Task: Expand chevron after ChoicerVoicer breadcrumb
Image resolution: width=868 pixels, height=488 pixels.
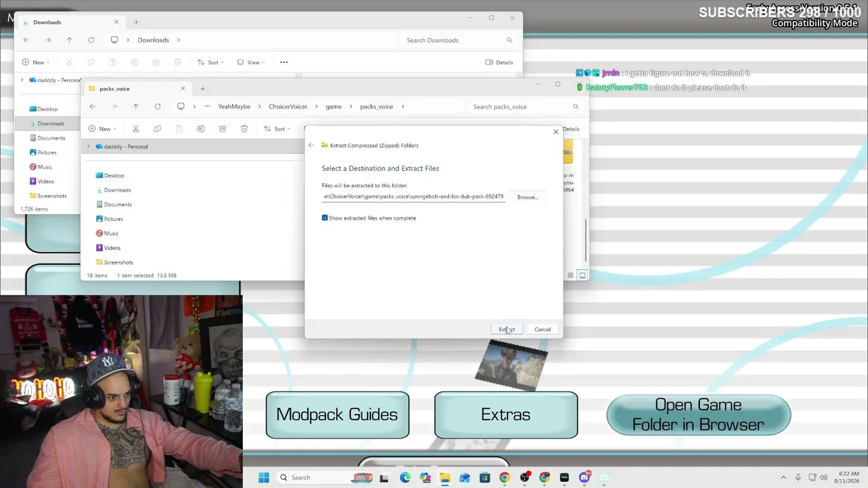Action: coord(315,106)
